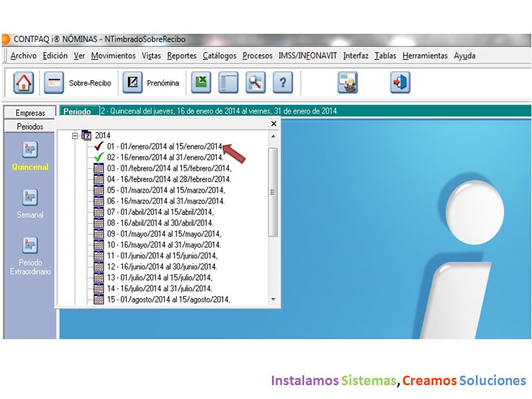Image resolution: width=532 pixels, height=399 pixels.
Task: Open the IMSS/INFONAVIT menu
Action: pyautogui.click(x=308, y=55)
